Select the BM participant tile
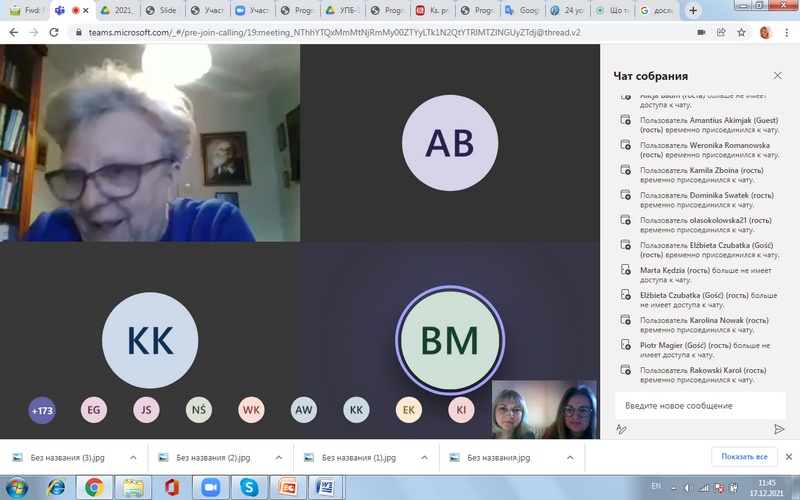 pos(449,341)
